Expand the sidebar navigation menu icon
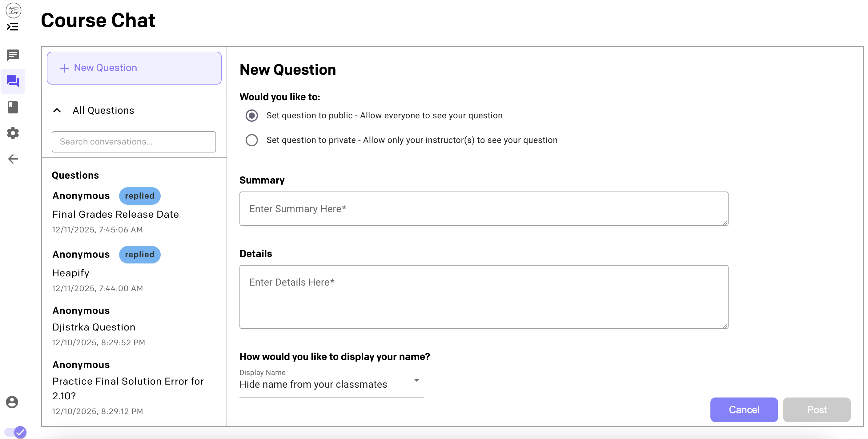This screenshot has width=868, height=439. click(x=13, y=27)
